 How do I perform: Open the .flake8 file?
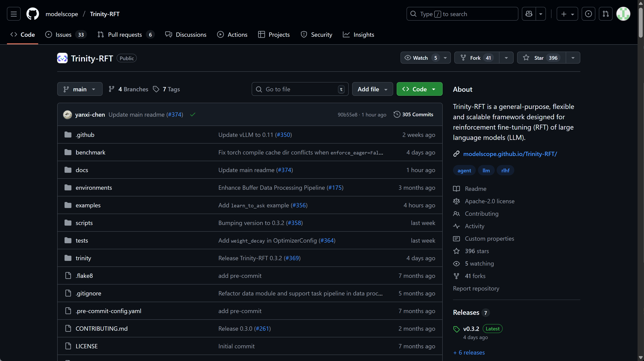point(84,275)
